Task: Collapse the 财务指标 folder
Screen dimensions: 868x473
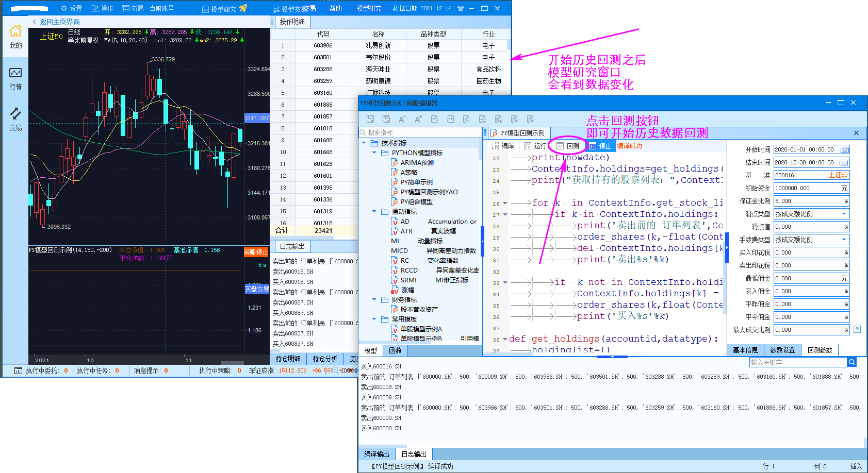Action: (x=374, y=300)
